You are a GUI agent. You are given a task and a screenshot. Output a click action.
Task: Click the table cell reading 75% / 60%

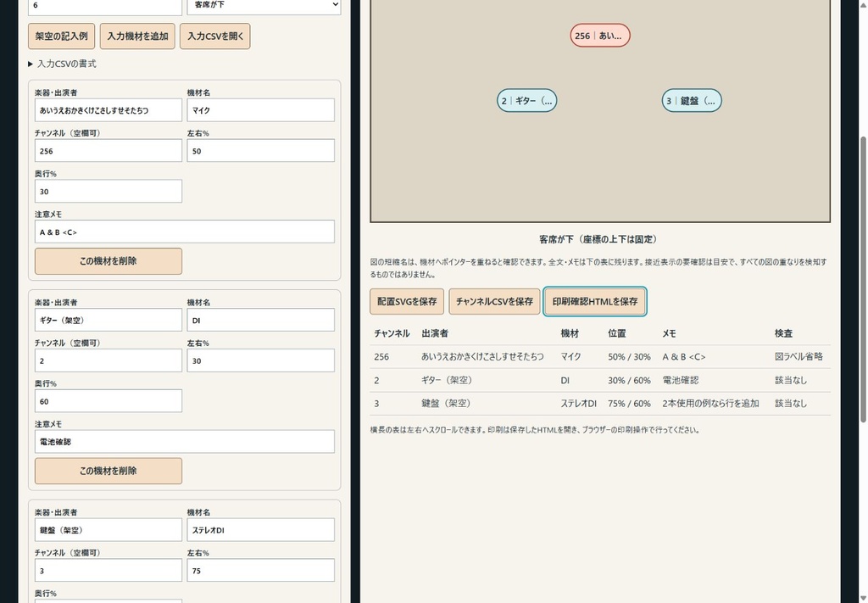629,403
